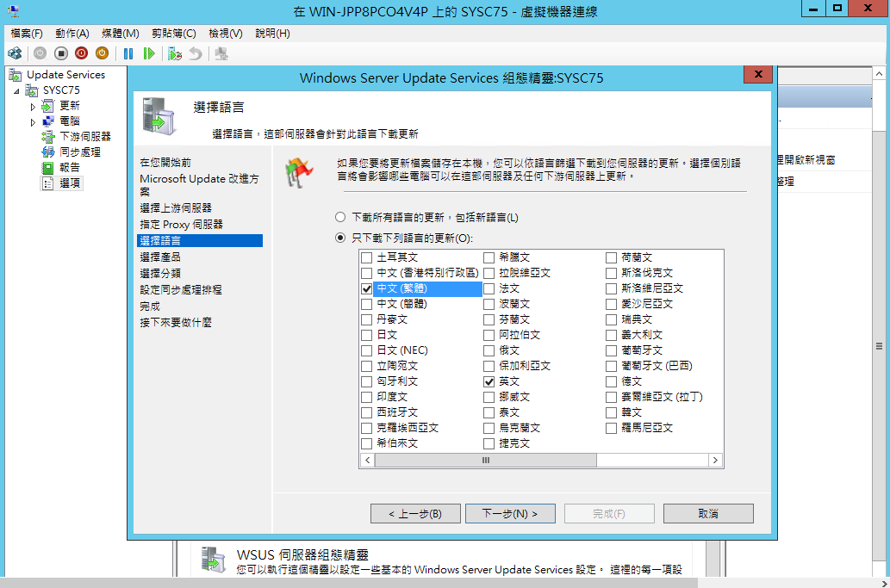This screenshot has width=890, height=588.
Task: Turn off the VM with the stop icon
Action: [60, 54]
